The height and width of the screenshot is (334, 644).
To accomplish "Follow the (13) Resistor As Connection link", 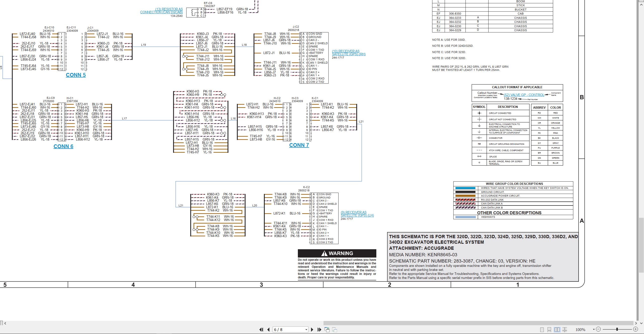I will click(162, 11).
